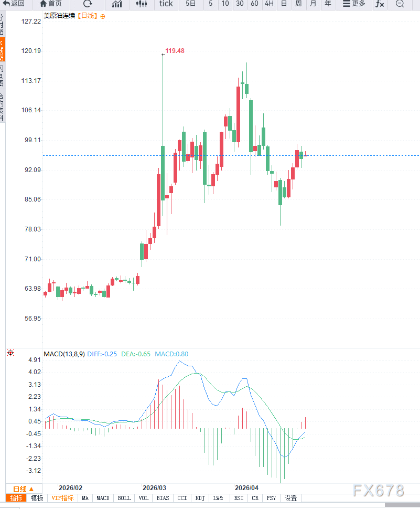Open the 更多 more menu

(353, 4)
